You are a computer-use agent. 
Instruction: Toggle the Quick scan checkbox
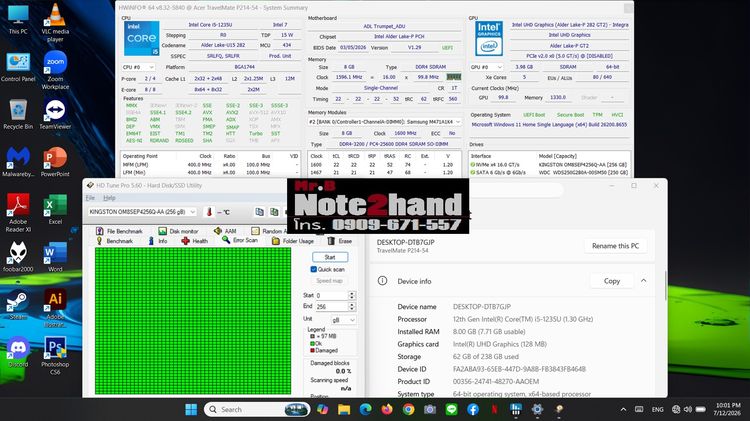314,269
